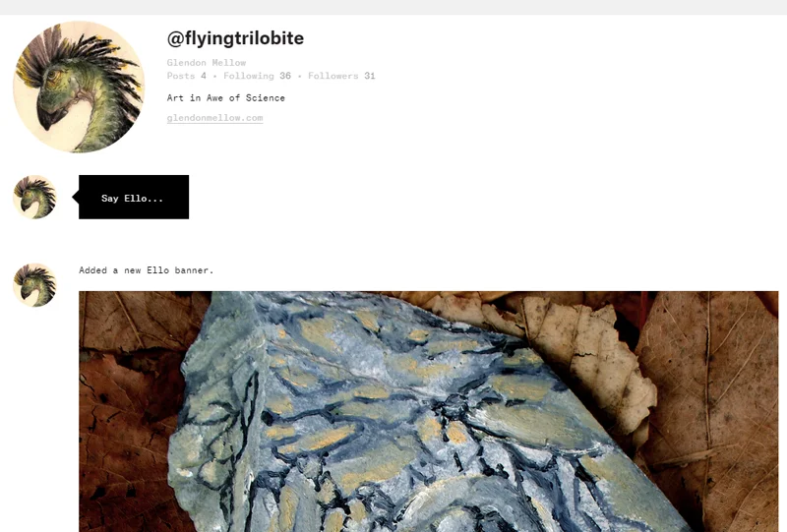Open the Say Ello... post box

(134, 198)
